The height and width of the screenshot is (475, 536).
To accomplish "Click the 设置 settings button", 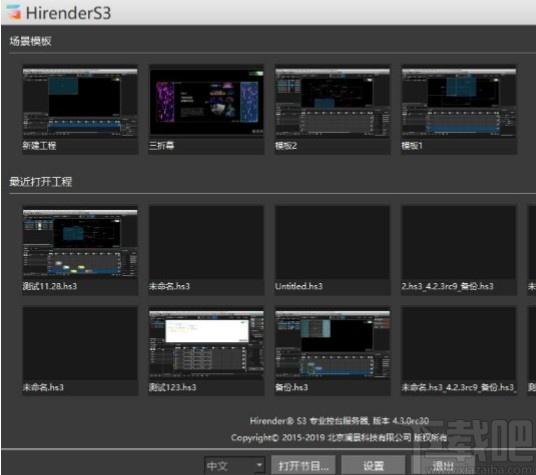I will pos(373,465).
